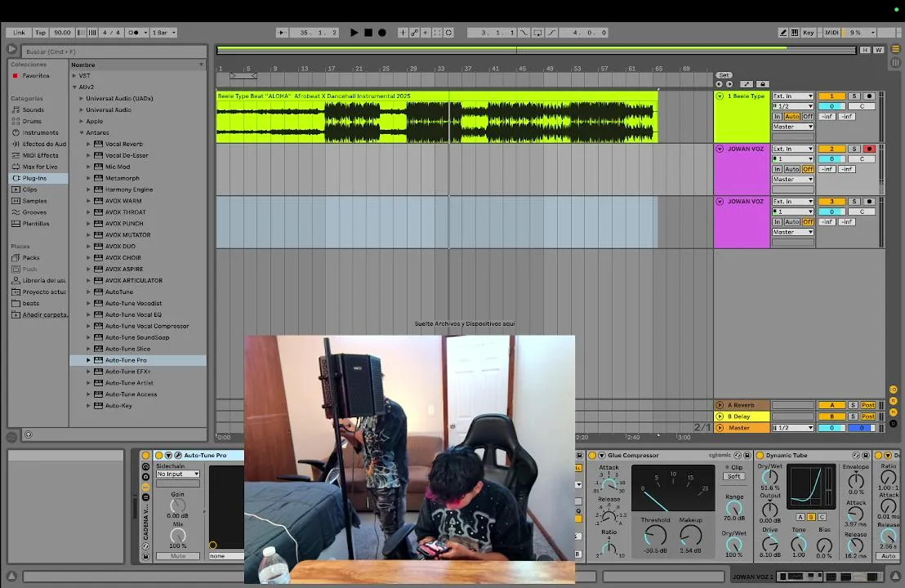Solo the 1 Beele Type track
The height and width of the screenshot is (588, 905).
pos(854,96)
